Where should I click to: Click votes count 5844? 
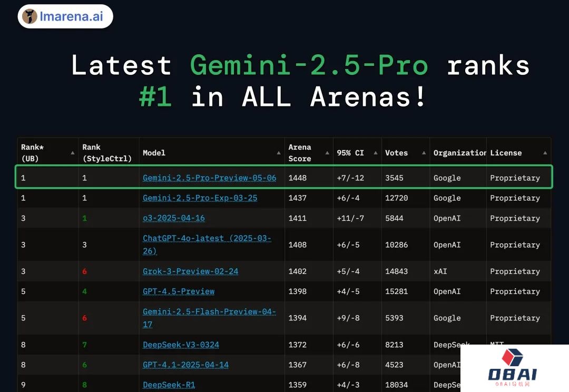(x=394, y=218)
